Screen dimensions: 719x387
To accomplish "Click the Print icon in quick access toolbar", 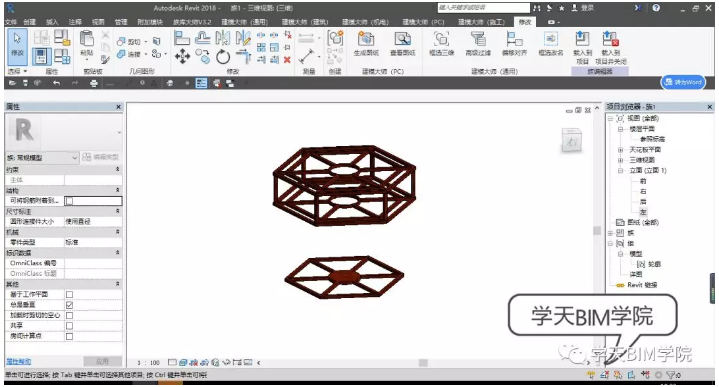I will click(x=94, y=83).
